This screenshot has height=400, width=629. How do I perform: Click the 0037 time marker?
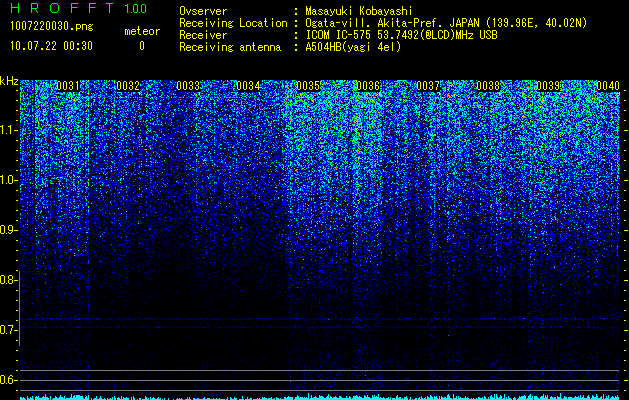[428, 86]
